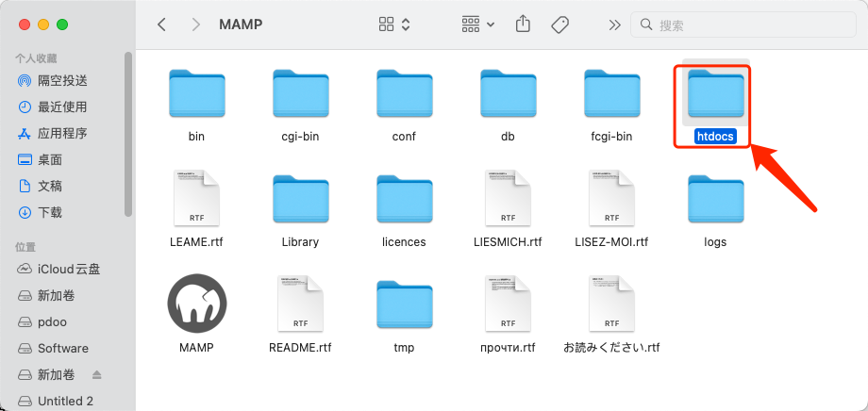Image resolution: width=868 pixels, height=411 pixels.
Task: Select the MAMP elephant application icon
Action: pyautogui.click(x=196, y=304)
